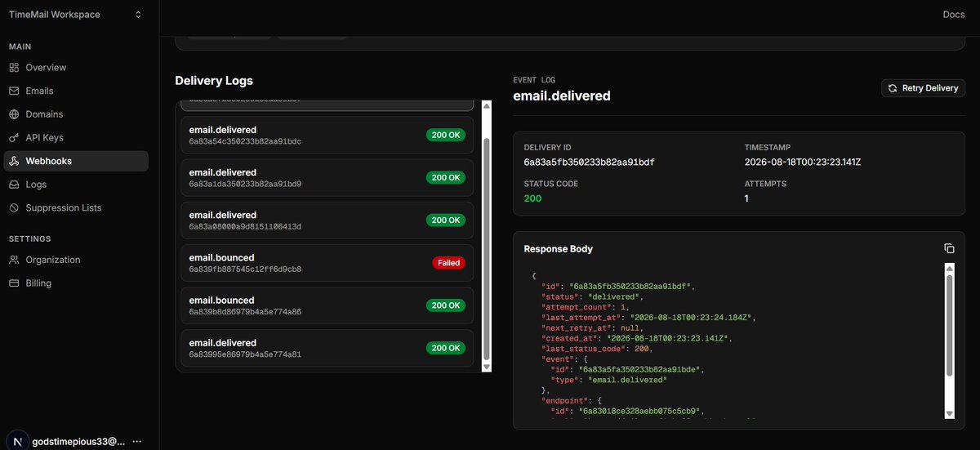This screenshot has width=980, height=450.
Task: Click the Response Body scrollbar thumb
Action: [x=950, y=324]
